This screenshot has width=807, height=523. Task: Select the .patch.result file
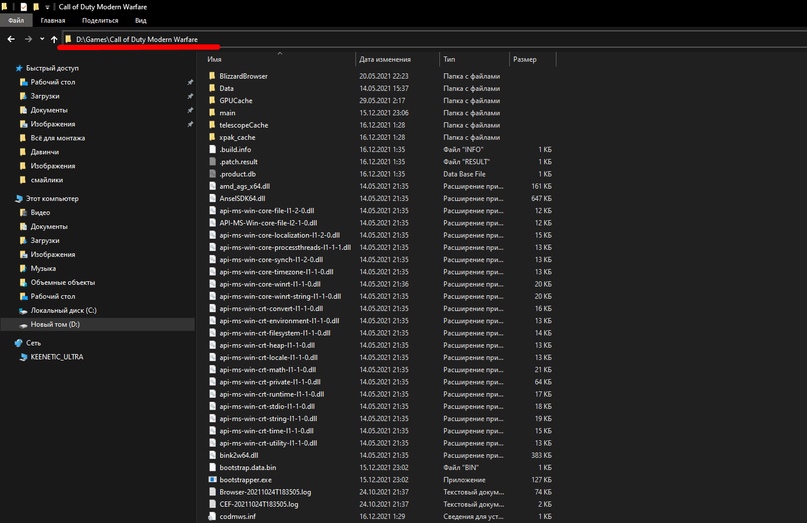pyautogui.click(x=238, y=162)
